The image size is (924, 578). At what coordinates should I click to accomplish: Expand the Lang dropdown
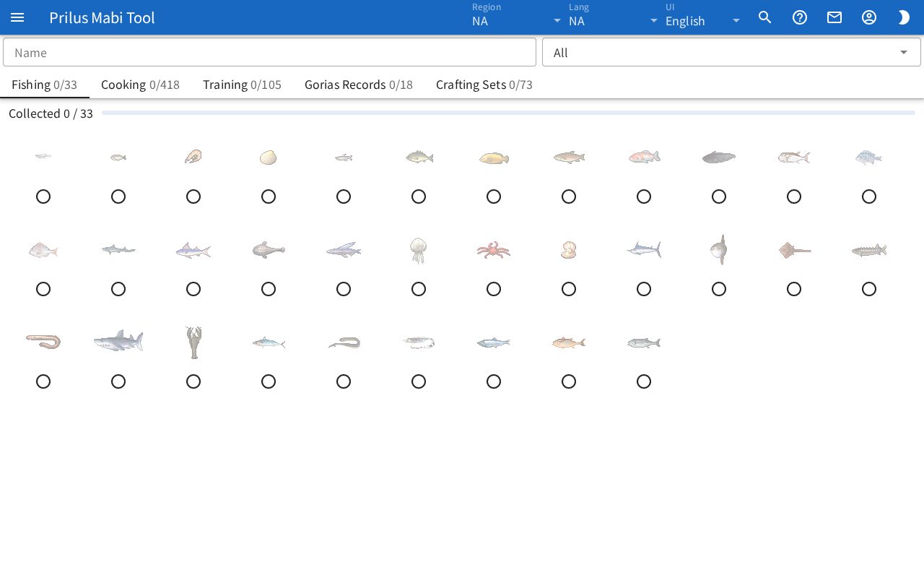(x=614, y=17)
